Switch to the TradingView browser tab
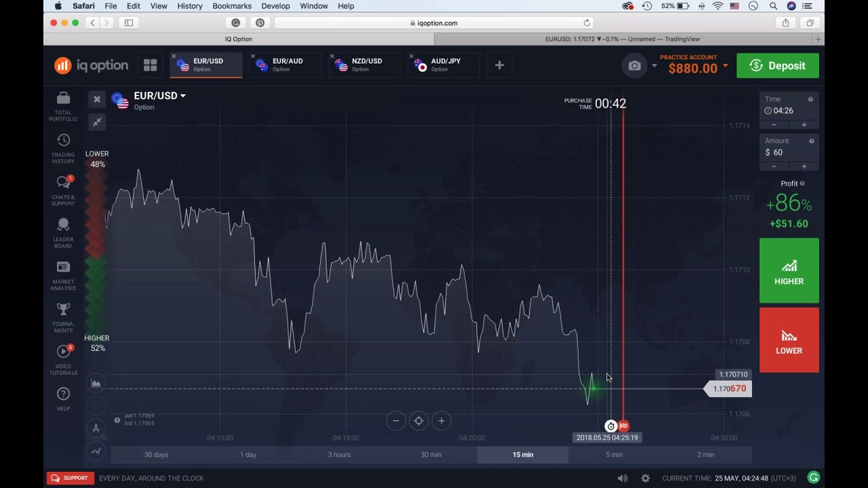The width and height of the screenshot is (868, 488). point(623,39)
